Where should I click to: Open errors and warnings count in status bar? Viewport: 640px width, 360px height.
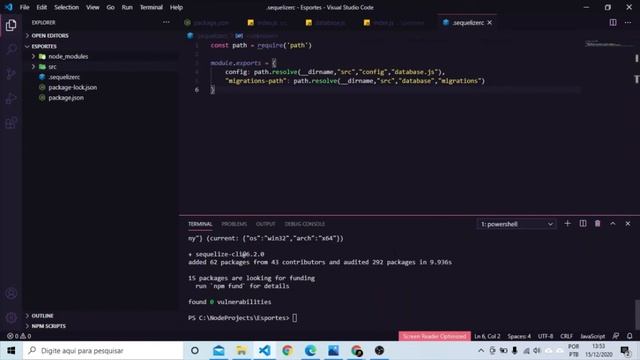click(19, 336)
